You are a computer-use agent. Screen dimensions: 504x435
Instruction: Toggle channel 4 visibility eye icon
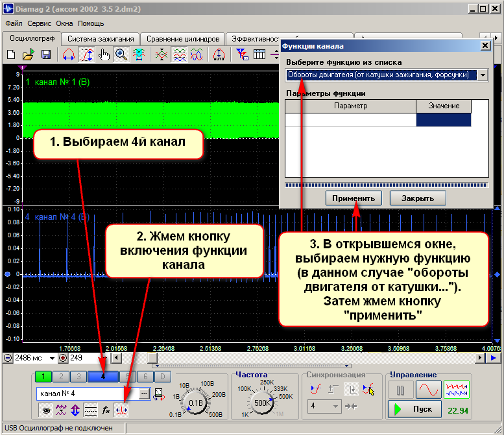pos(46,410)
